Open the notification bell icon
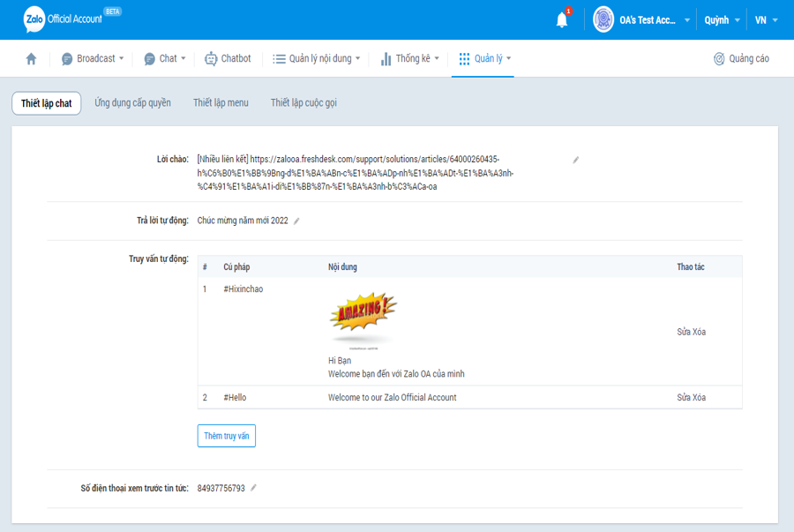Image resolution: width=794 pixels, height=532 pixels. click(x=562, y=20)
